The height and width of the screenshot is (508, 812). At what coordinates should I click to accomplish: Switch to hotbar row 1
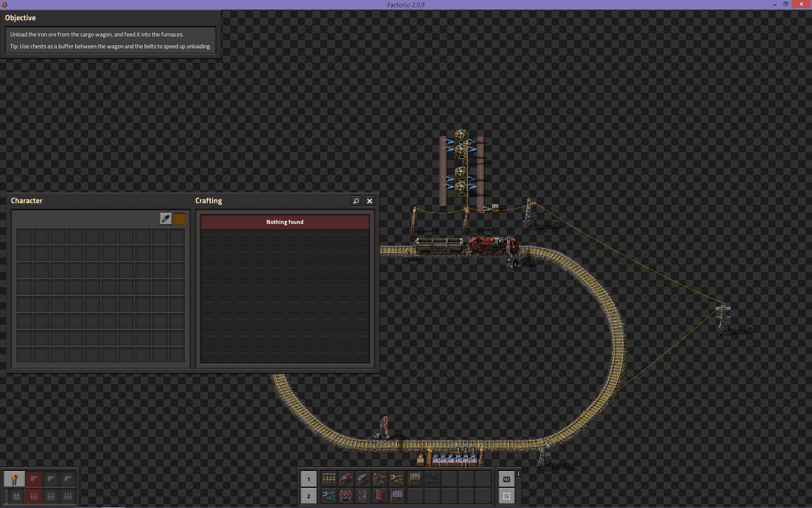(x=309, y=479)
